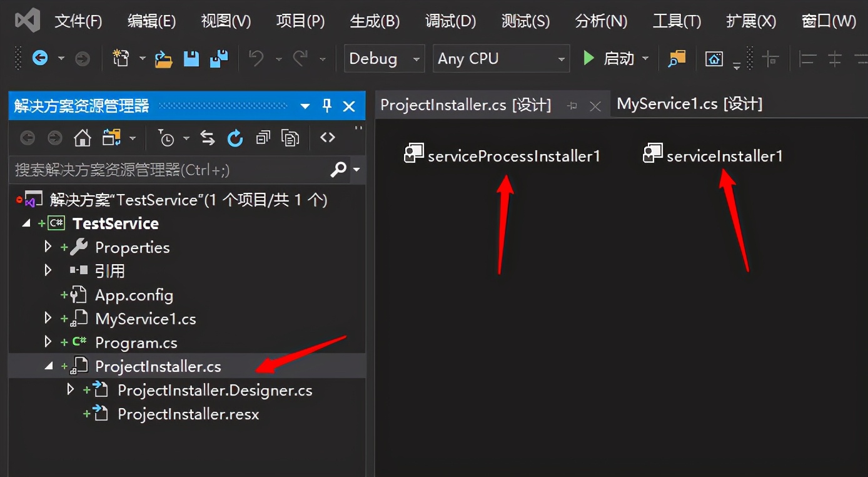Select the solution "TestService" root row
Viewport: 868px width, 477px height.
point(187,200)
